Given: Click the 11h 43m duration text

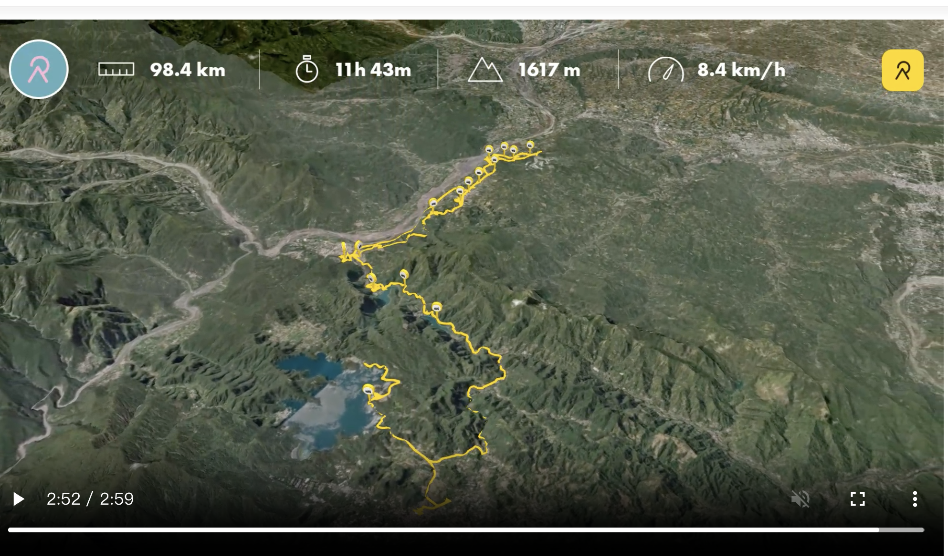Looking at the screenshot, I should click(x=373, y=70).
